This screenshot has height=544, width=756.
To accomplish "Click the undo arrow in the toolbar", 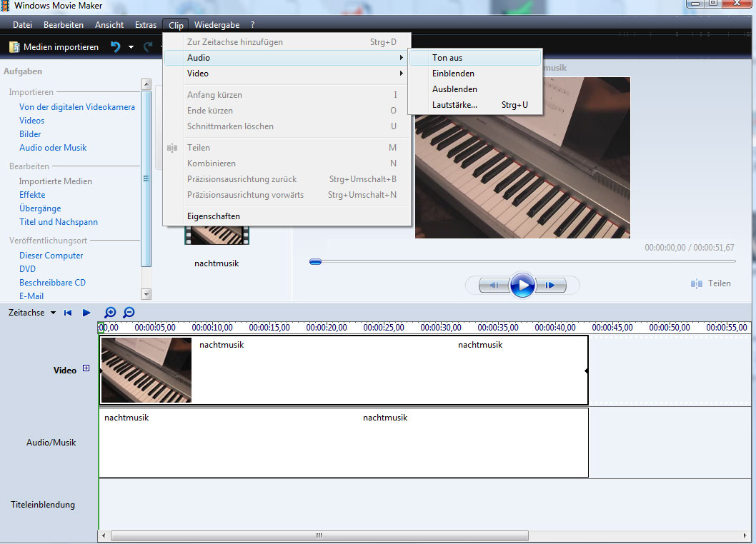I will (x=115, y=47).
